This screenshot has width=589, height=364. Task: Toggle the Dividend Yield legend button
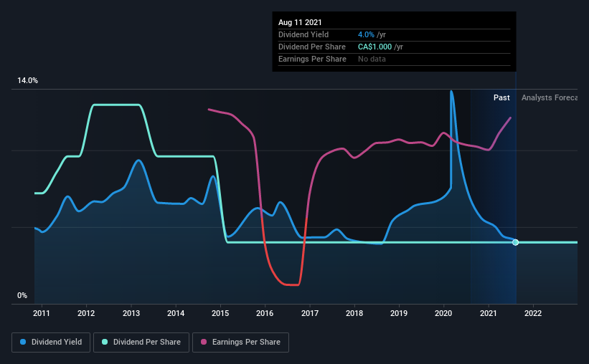click(51, 343)
